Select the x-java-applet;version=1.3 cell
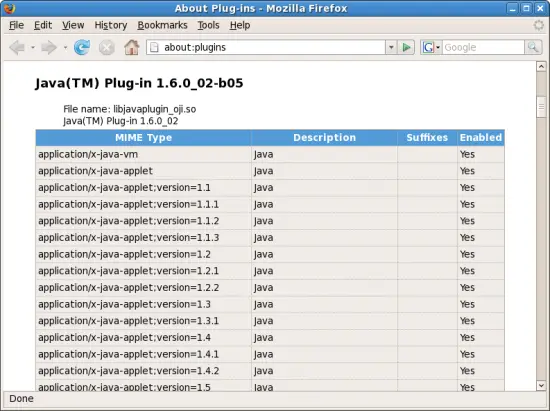 coord(143,304)
